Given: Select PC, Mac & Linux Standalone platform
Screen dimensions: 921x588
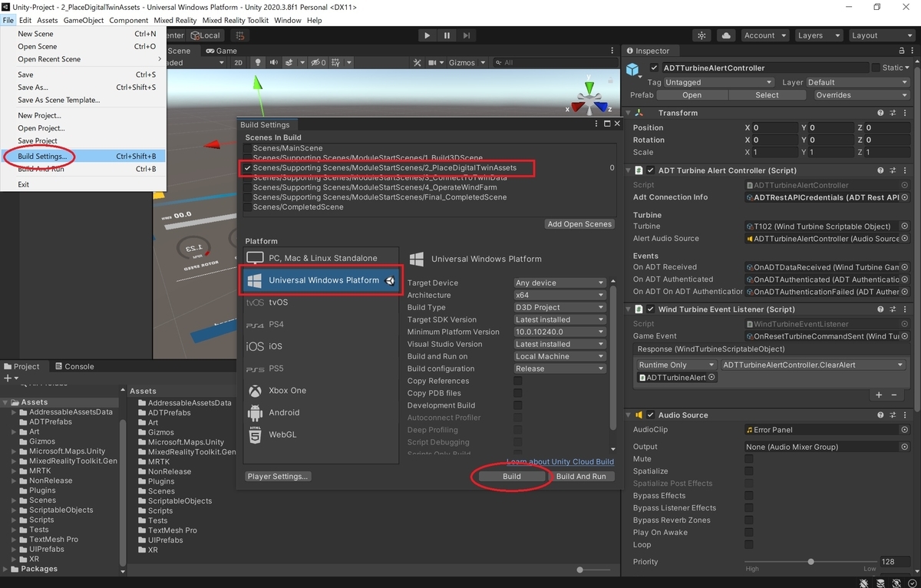Looking at the screenshot, I should coord(322,258).
